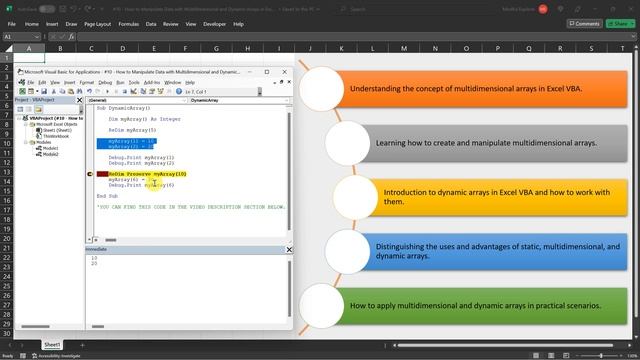Collapse the Modules folder node
Screen dimensions: 640x360
[25, 142]
